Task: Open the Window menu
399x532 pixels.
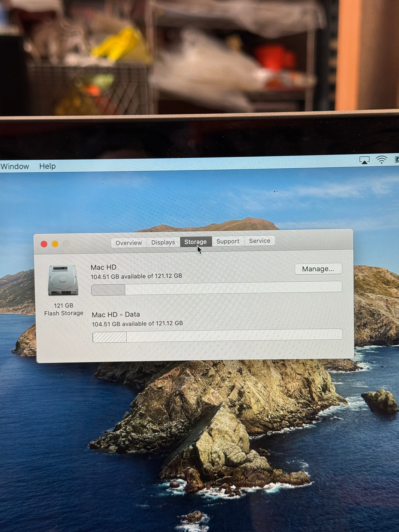Action: pos(15,166)
